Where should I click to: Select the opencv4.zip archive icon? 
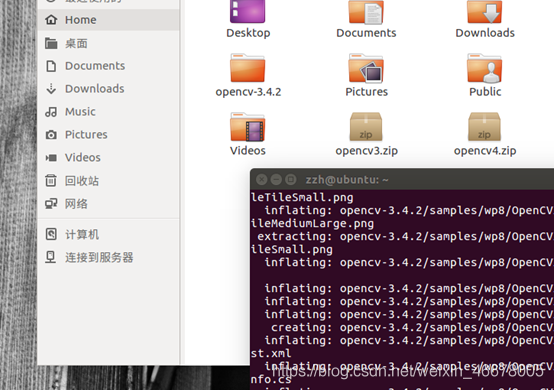[484, 127]
